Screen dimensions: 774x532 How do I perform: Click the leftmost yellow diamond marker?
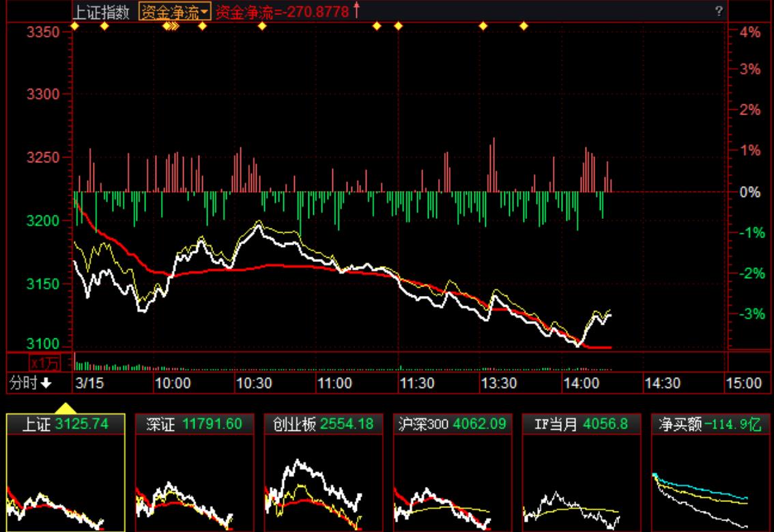(x=75, y=25)
